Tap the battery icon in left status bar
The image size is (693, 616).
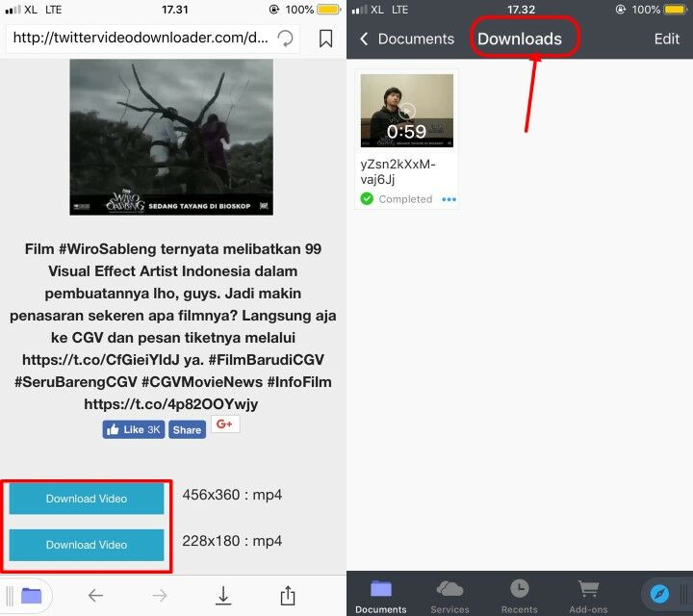pos(328,10)
